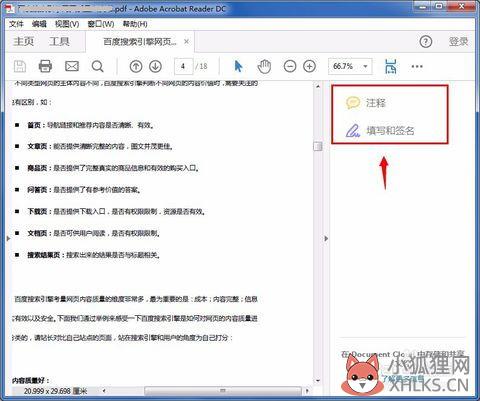Open the 填写和签名 tool

380,130
